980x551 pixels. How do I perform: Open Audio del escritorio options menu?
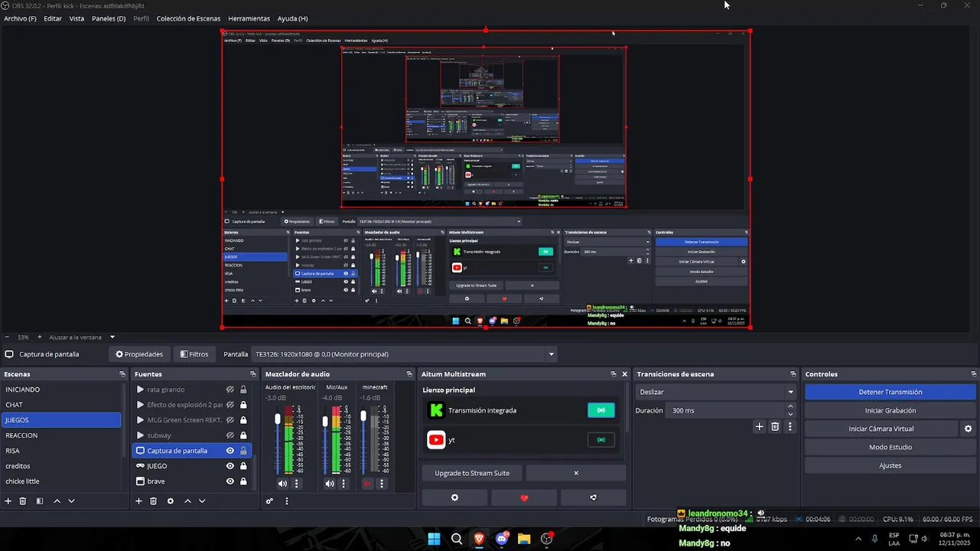[x=297, y=484]
